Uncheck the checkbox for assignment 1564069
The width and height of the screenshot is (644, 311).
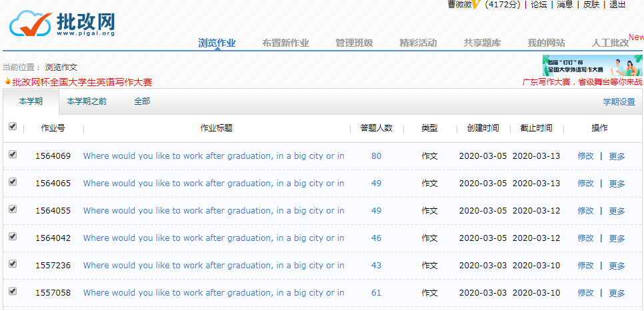[x=13, y=155]
